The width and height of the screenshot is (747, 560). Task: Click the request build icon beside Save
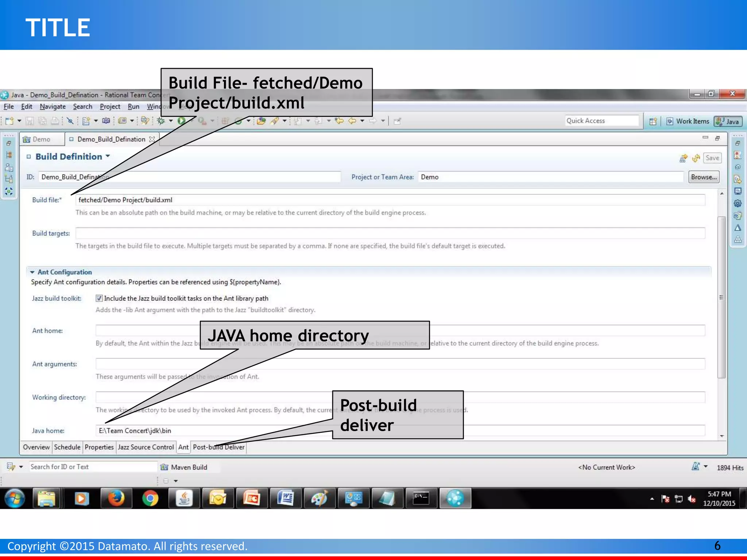coord(683,158)
